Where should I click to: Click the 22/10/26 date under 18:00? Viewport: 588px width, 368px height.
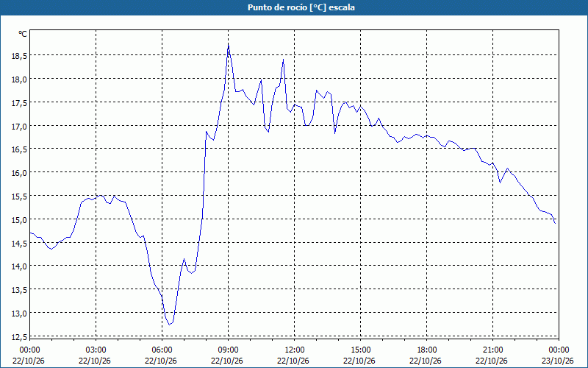coord(426,361)
